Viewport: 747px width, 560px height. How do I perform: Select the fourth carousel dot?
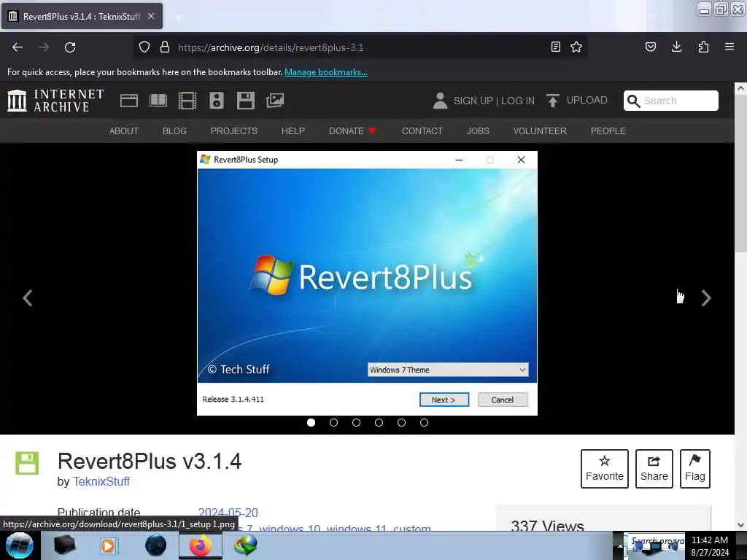tap(379, 422)
